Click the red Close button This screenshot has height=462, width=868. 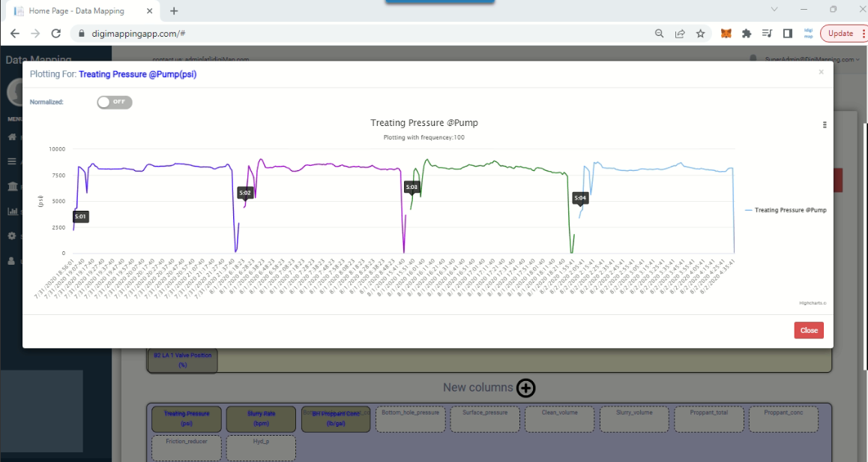click(x=809, y=330)
